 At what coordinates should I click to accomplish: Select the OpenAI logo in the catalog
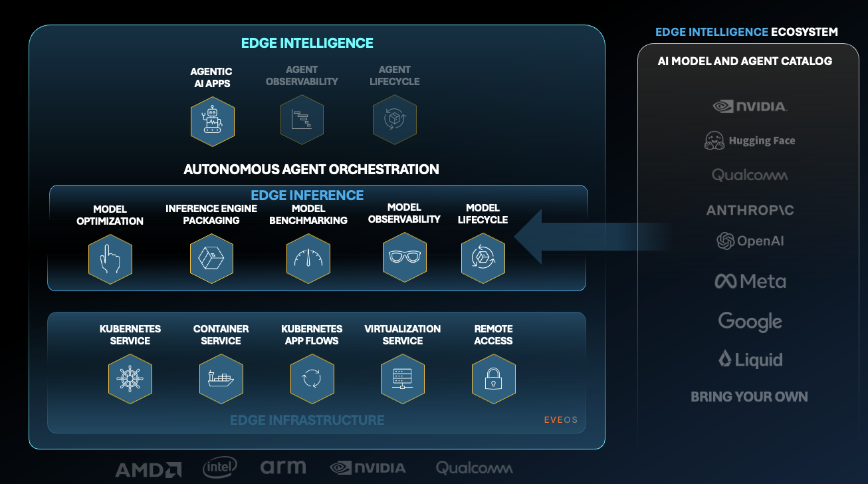[x=750, y=241]
